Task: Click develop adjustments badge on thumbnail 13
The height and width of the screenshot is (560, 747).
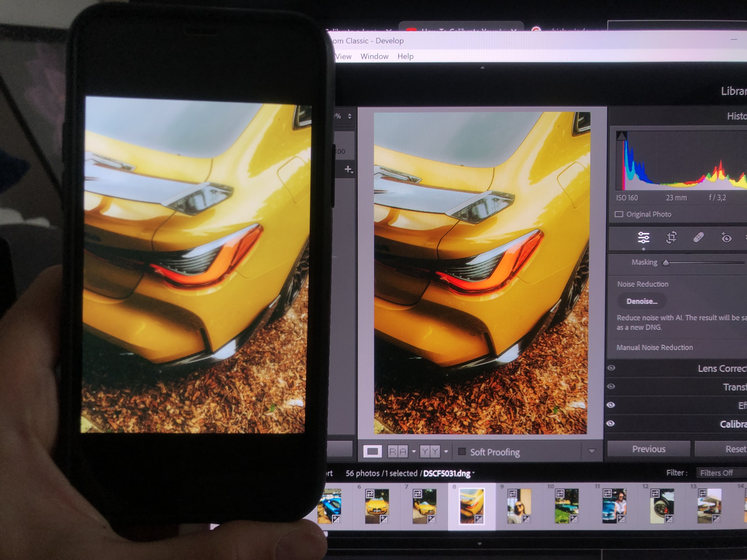Action: click(716, 519)
